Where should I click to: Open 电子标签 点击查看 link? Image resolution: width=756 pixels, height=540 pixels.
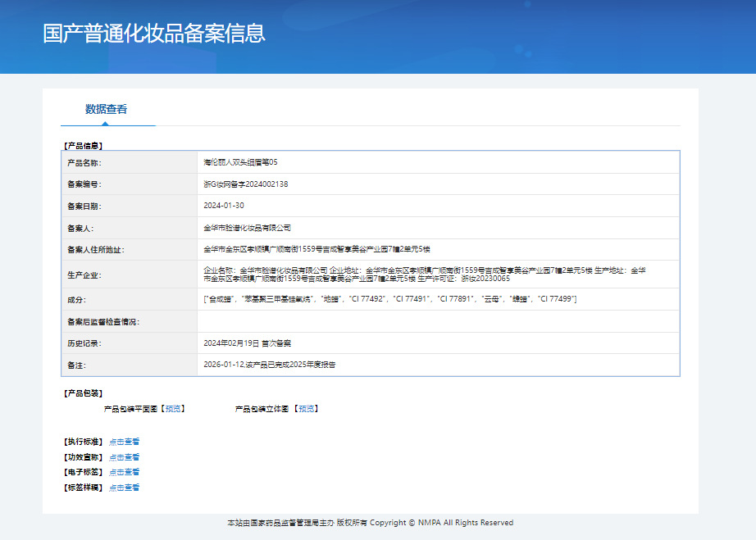coord(124,472)
